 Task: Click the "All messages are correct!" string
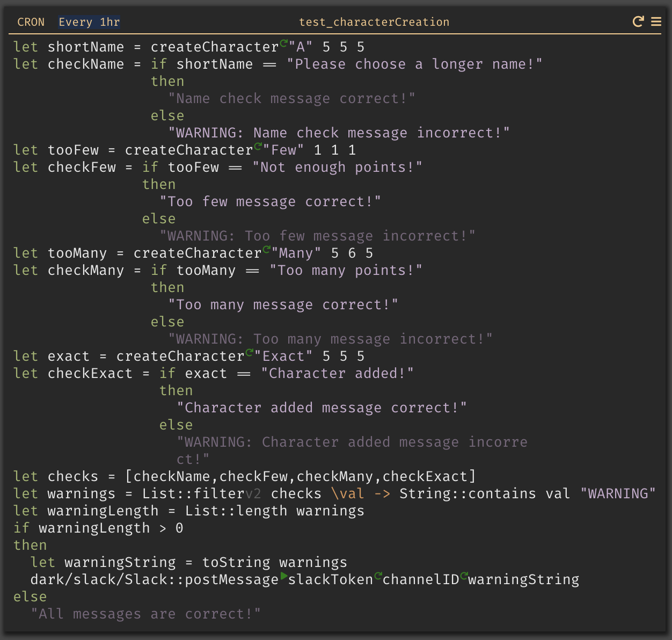pyautogui.click(x=145, y=614)
